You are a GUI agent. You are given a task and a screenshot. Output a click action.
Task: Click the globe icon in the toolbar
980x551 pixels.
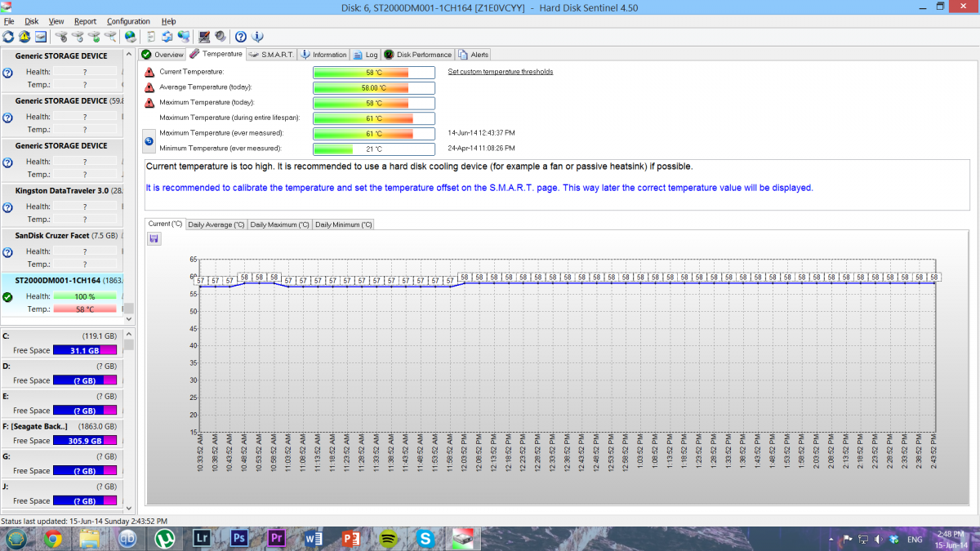point(130,37)
